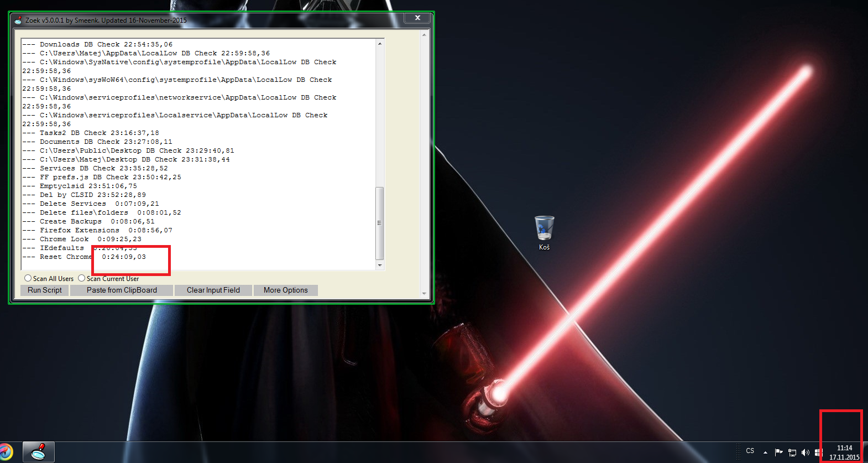This screenshot has width=868, height=463.
Task: Click the 'Delete Services' log line
Action: coord(91,204)
